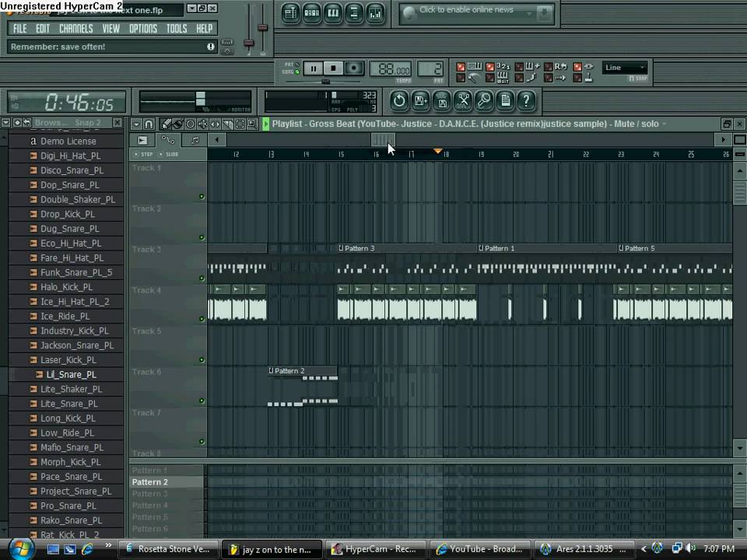Open the VIEW menu
Viewport: 747px width, 560px height.
[x=111, y=29]
